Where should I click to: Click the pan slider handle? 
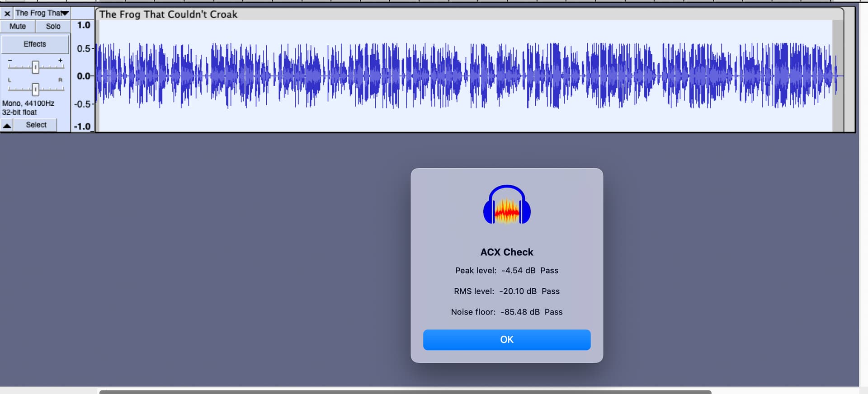tap(35, 89)
